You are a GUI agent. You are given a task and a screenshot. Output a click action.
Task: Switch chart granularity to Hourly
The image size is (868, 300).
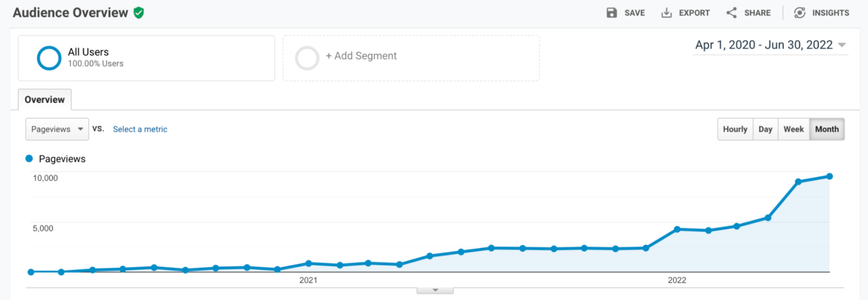point(735,129)
